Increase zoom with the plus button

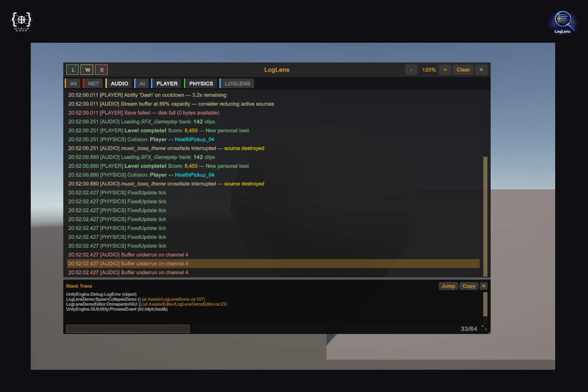pyautogui.click(x=445, y=70)
